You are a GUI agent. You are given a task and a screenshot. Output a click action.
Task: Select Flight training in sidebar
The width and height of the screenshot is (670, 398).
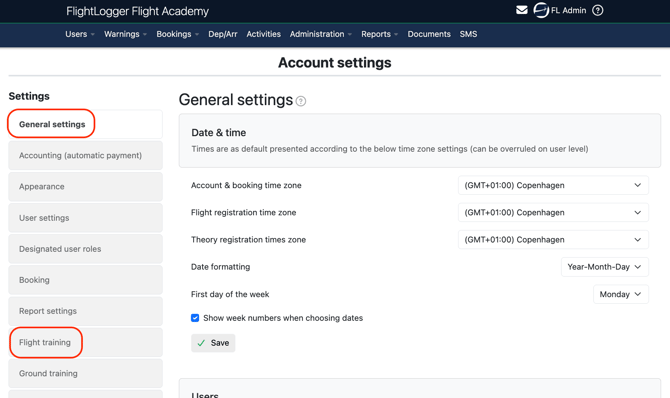tap(85, 342)
